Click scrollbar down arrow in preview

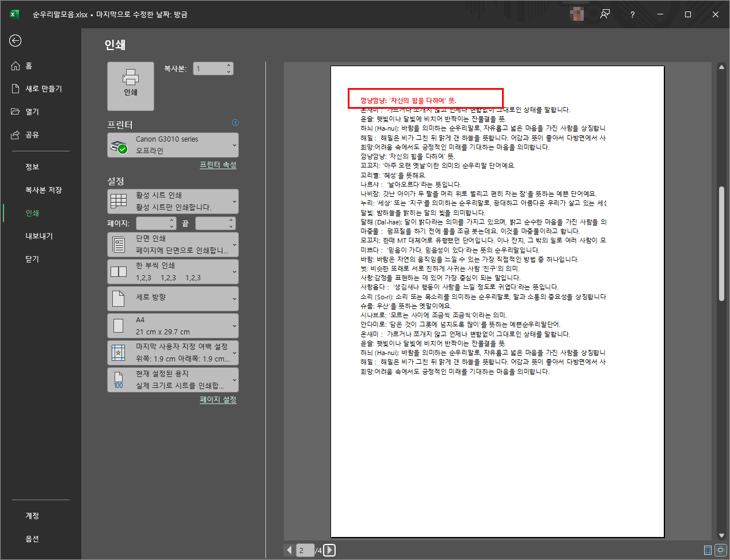pyautogui.click(x=721, y=535)
